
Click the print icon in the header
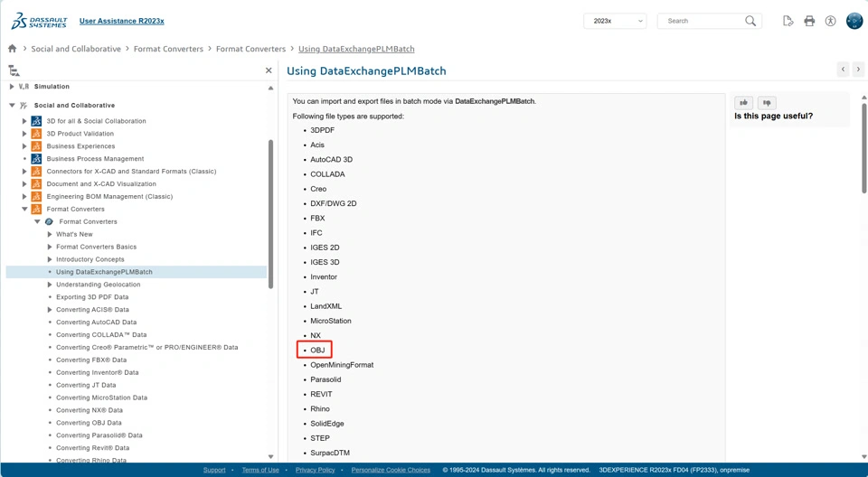tap(809, 21)
